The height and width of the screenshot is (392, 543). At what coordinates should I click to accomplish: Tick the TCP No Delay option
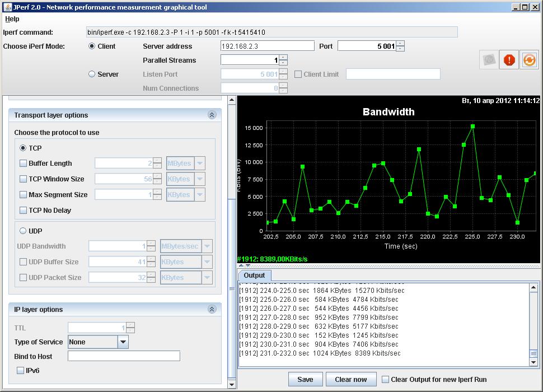[x=24, y=211]
